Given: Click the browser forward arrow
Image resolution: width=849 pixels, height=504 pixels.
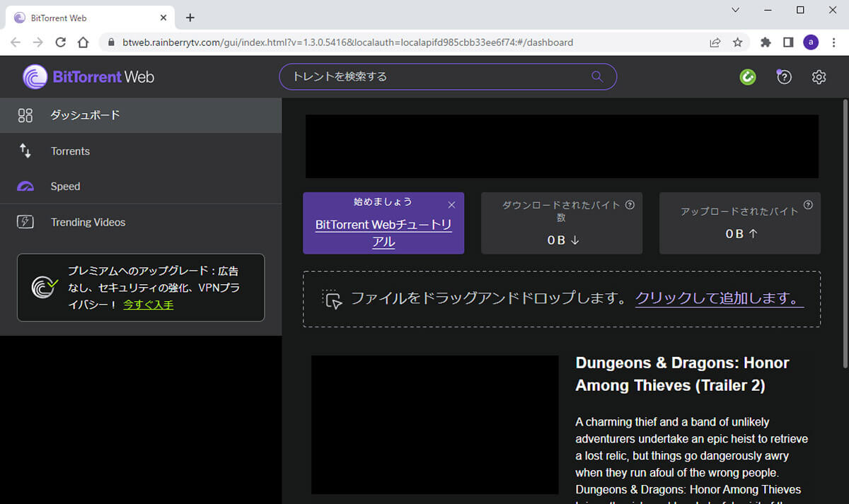Looking at the screenshot, I should (38, 42).
